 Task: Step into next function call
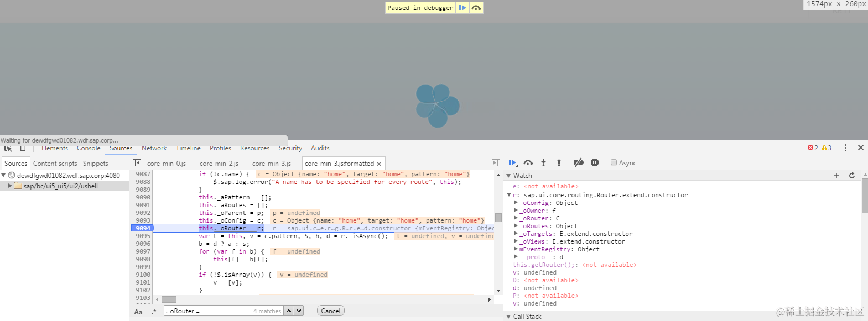pos(543,162)
